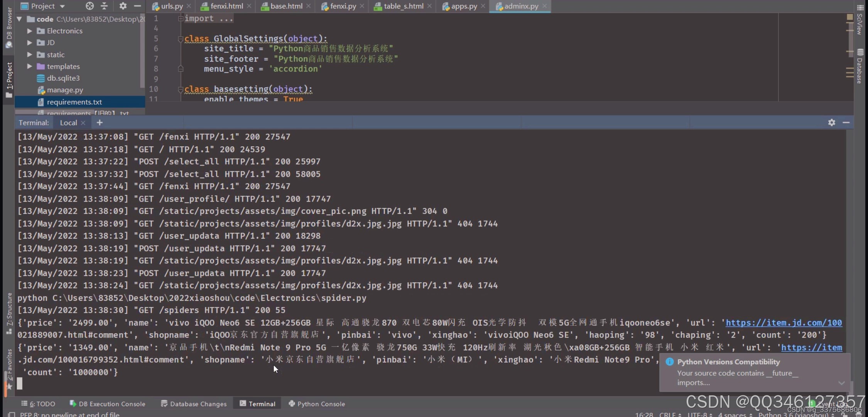Open terminal settings gear icon
Image resolution: width=868 pixels, height=417 pixels.
831,122
